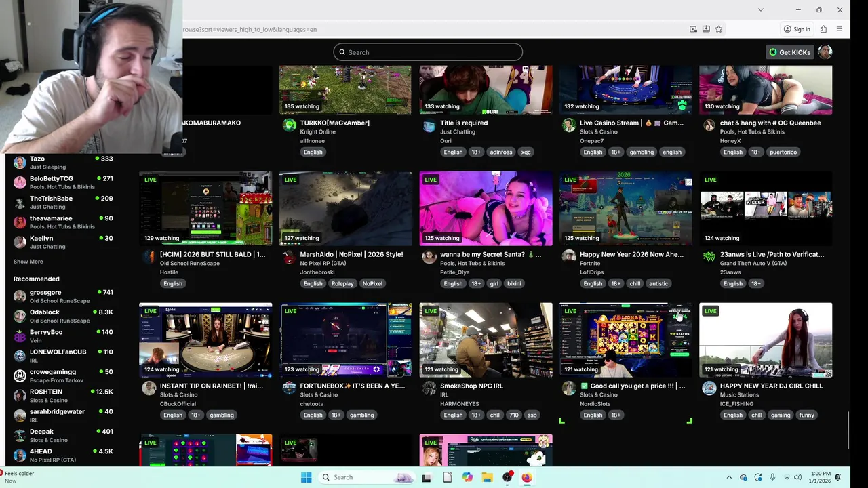868x488 pixels.
Task: Click theavamariee avatar in sidebar
Action: pos(20,222)
